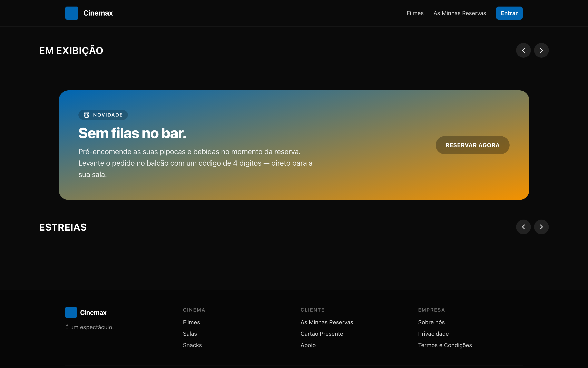
Task: Click the CINEMA footer column heading
Action: pos(194,310)
